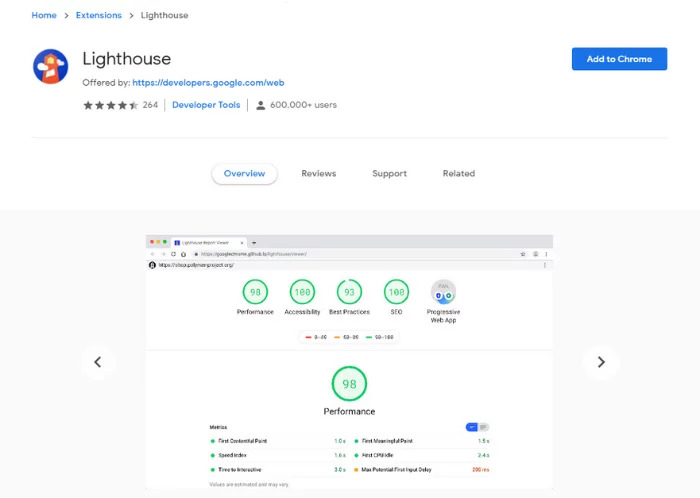700x498 pixels.
Task: Click the star rating icons
Action: tap(110, 105)
